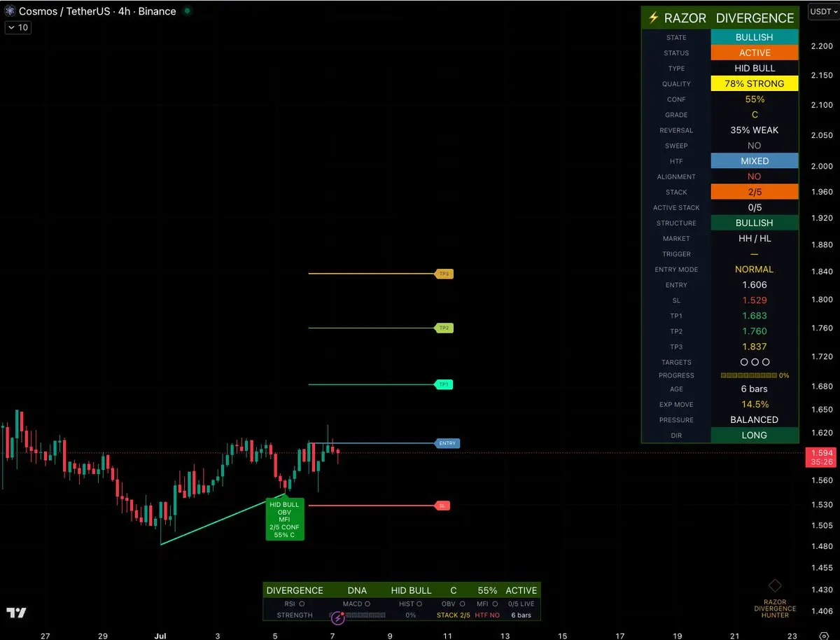The width and height of the screenshot is (840, 640).
Task: Click the 35% WEAK reversal value
Action: coord(755,130)
